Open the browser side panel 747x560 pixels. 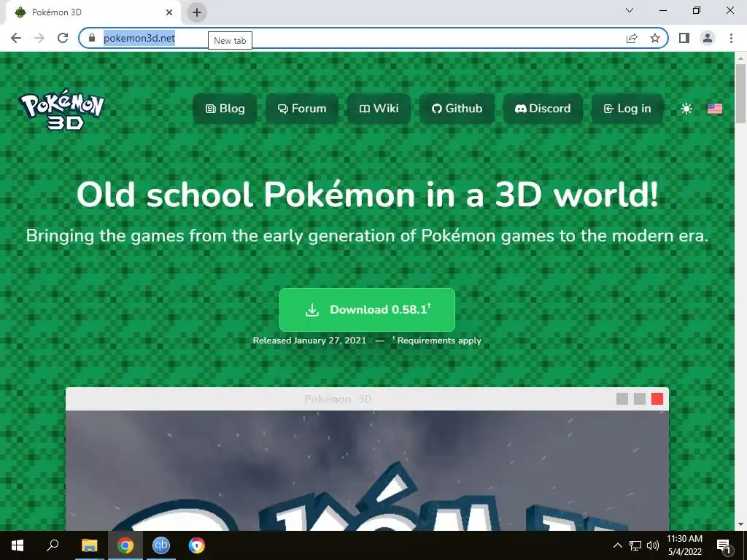(x=684, y=38)
